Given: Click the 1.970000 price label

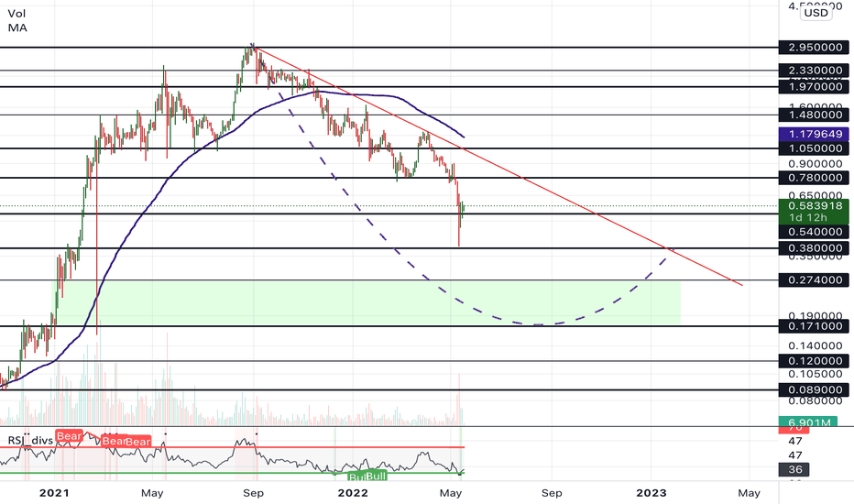Looking at the screenshot, I should (x=814, y=87).
